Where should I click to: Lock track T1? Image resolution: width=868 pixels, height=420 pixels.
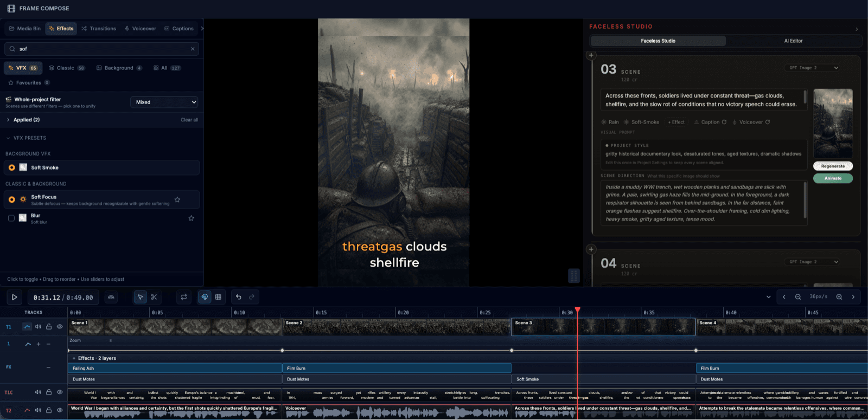tap(49, 327)
